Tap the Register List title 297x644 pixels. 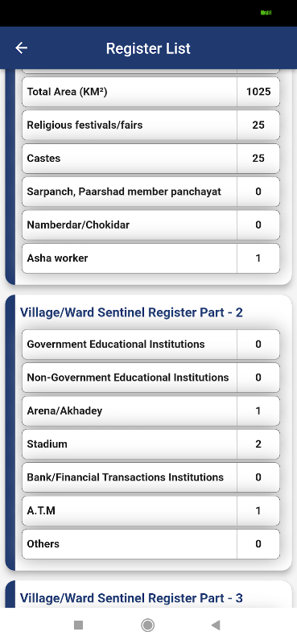[148, 48]
